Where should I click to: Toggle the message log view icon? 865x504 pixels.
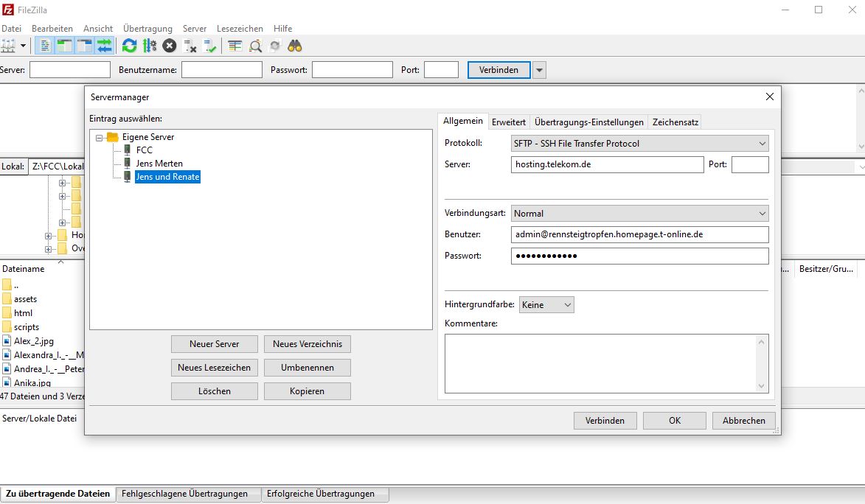[46, 46]
